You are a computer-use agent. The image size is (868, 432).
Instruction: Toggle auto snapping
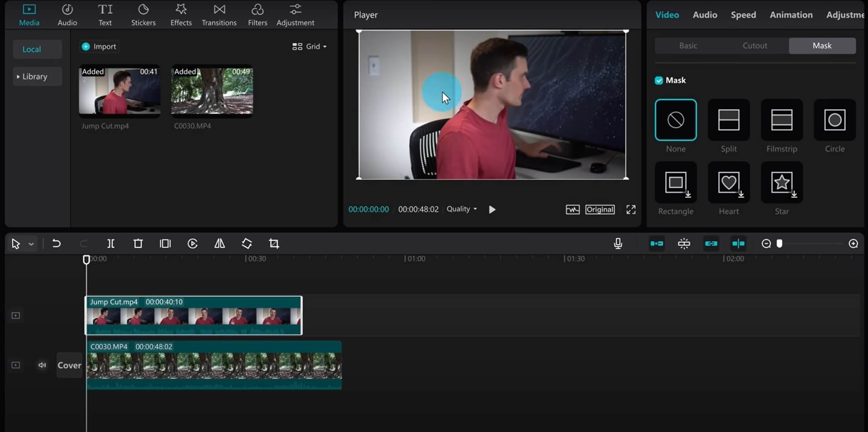[684, 244]
